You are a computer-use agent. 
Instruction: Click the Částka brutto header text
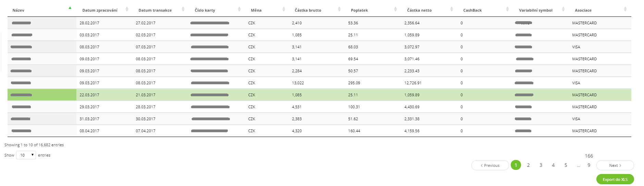tap(308, 10)
